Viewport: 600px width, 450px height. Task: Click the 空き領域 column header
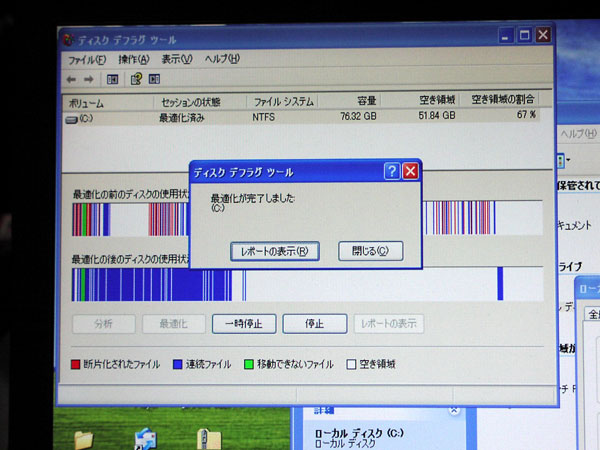point(420,100)
